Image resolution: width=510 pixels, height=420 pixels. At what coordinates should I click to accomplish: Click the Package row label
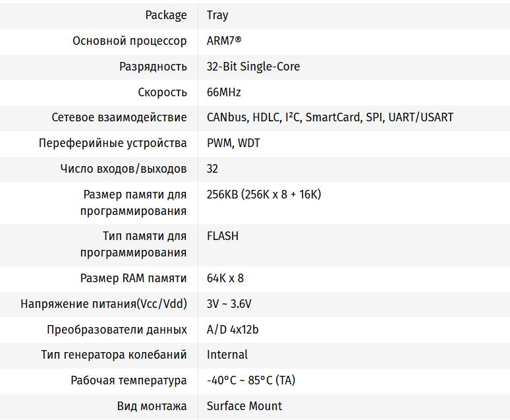point(166,15)
